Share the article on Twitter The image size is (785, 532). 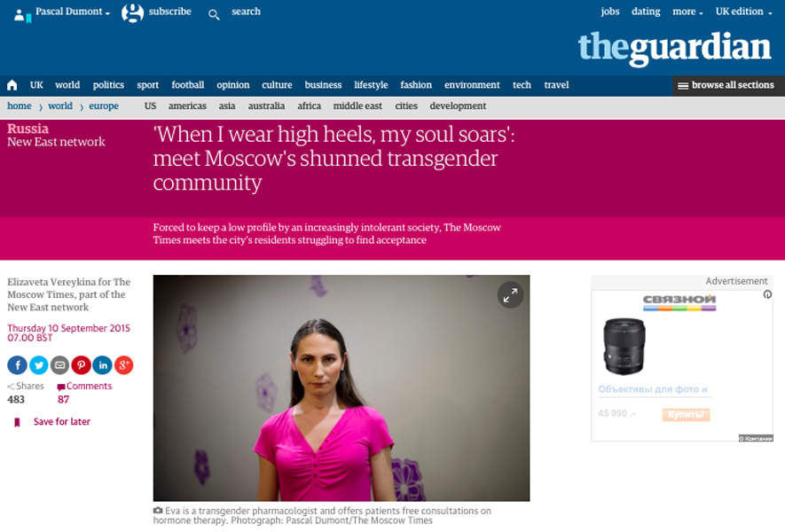[38, 365]
